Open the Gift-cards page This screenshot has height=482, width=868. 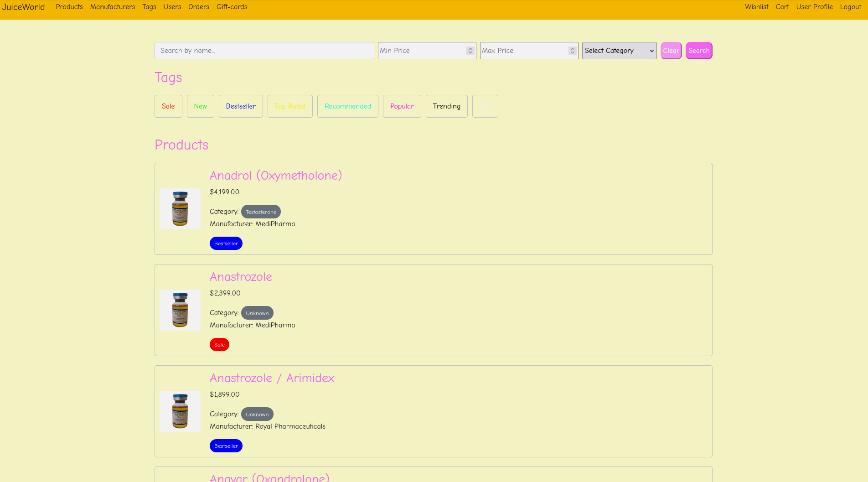(232, 7)
